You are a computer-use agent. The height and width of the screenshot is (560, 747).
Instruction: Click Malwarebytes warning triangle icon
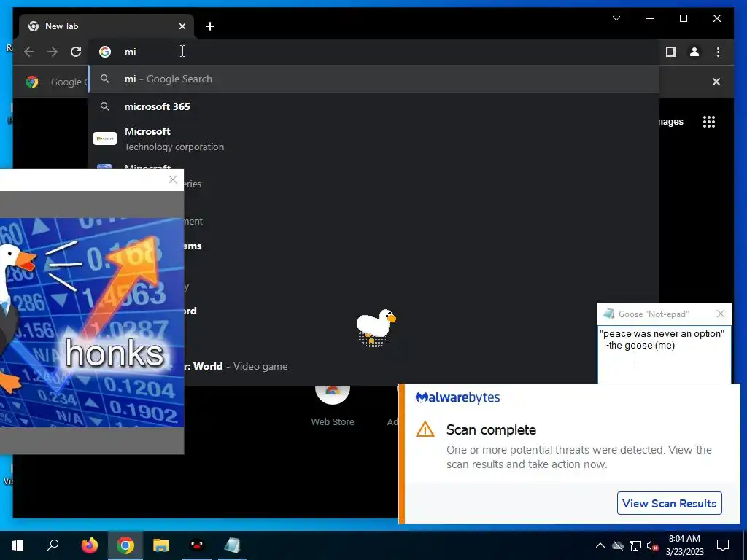(x=425, y=429)
